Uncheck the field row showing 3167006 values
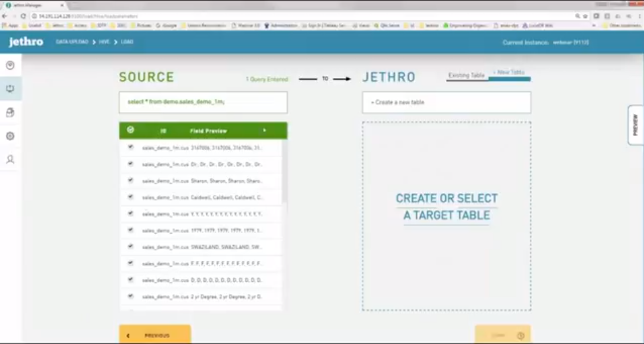Image resolution: width=644 pixels, height=344 pixels. pyautogui.click(x=131, y=147)
